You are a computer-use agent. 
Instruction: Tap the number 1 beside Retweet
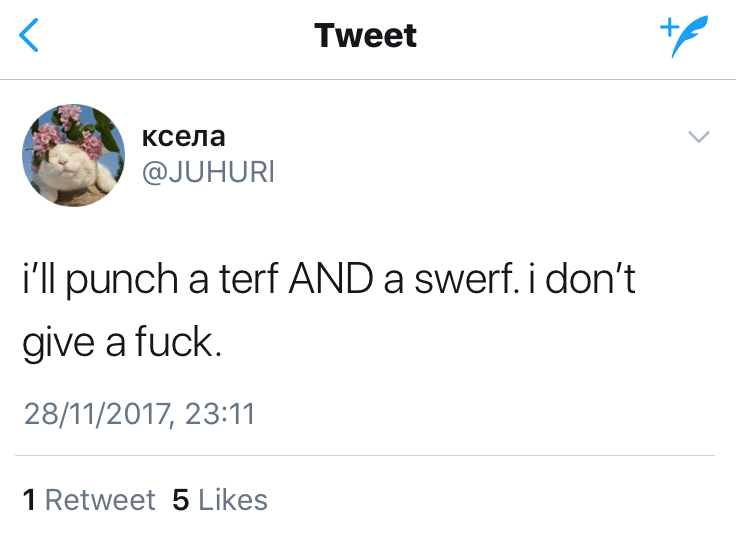tap(30, 499)
